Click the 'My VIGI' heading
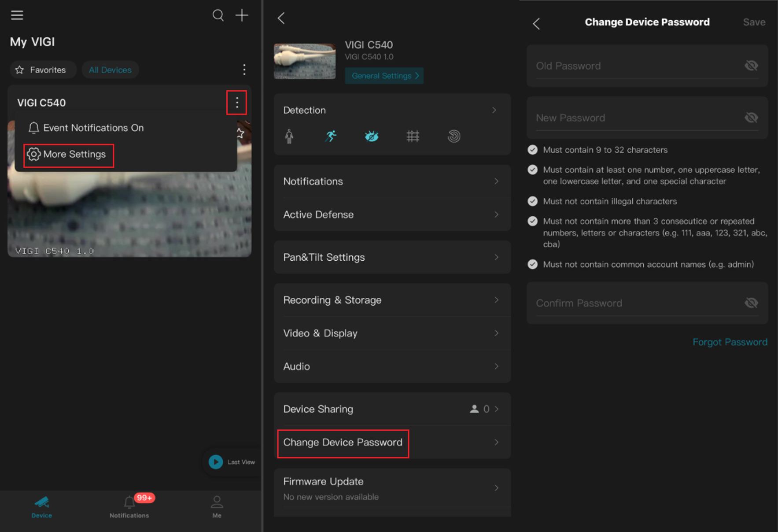Viewport: 778px width, 532px height. click(x=33, y=42)
